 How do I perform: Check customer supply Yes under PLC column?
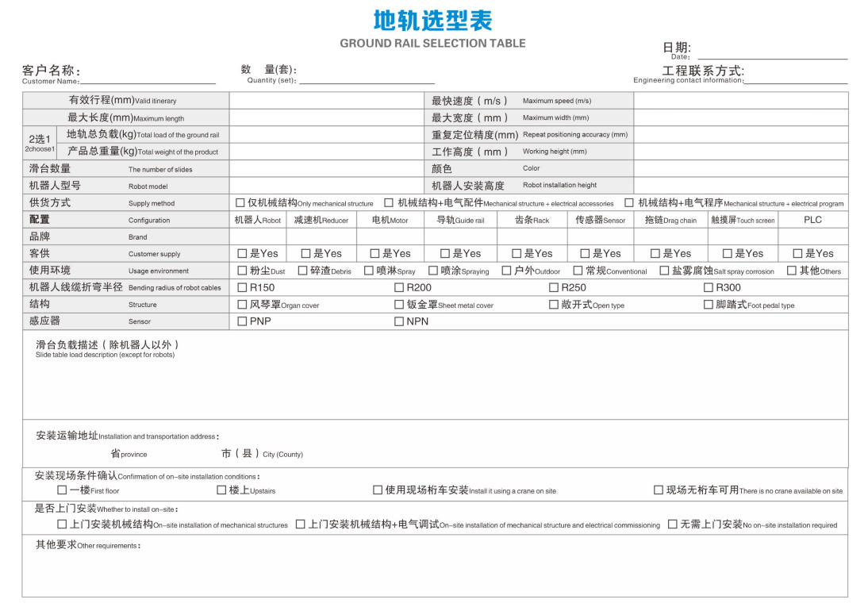coord(797,254)
